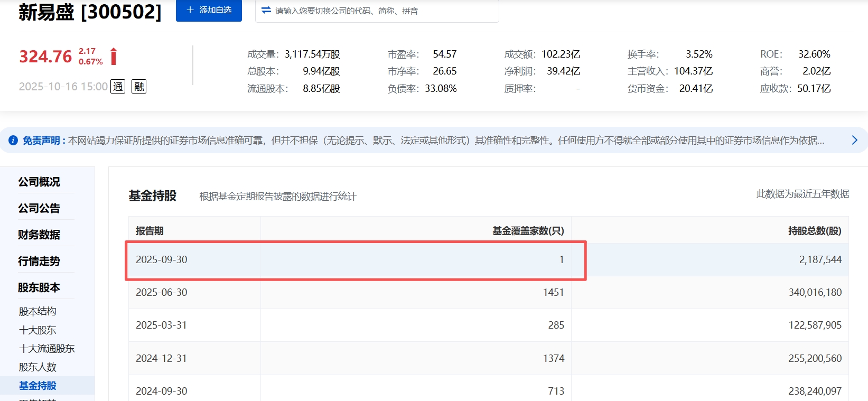This screenshot has width=868, height=401.
Task: Select highlighted 基金持股 sidebar item
Action: pos(38,386)
